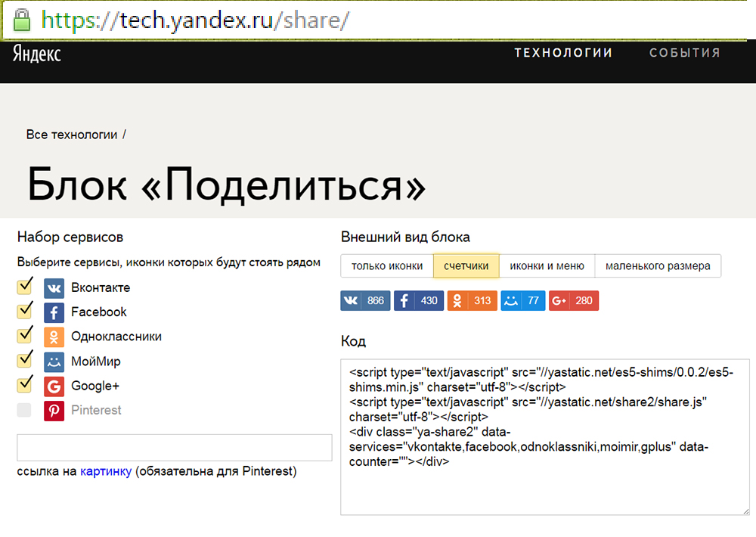Screen dimensions: 756x537
Task: Click the Одноклассники service icon in the list
Action: [x=54, y=337]
